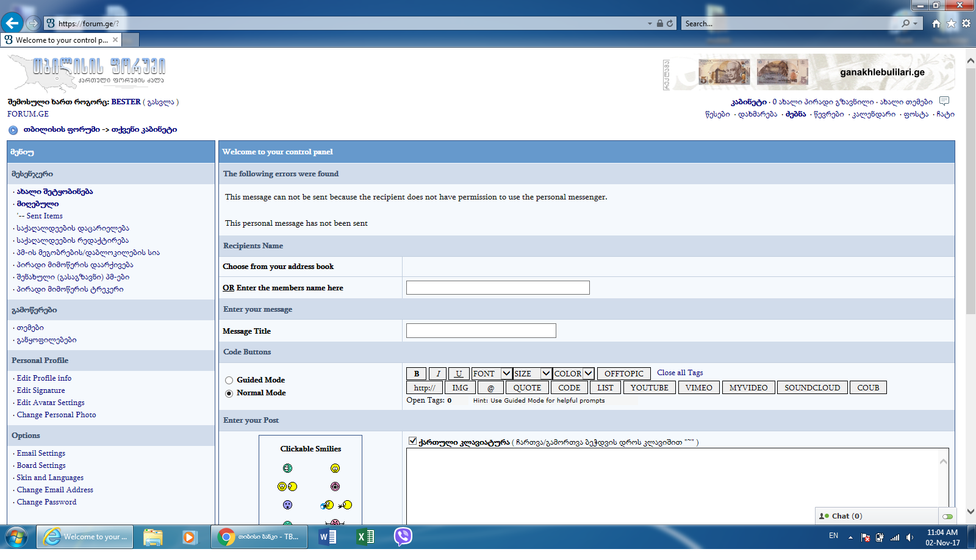Open File Explorer from the taskbar
Viewport: 976px width, 560px height.
[x=153, y=537]
